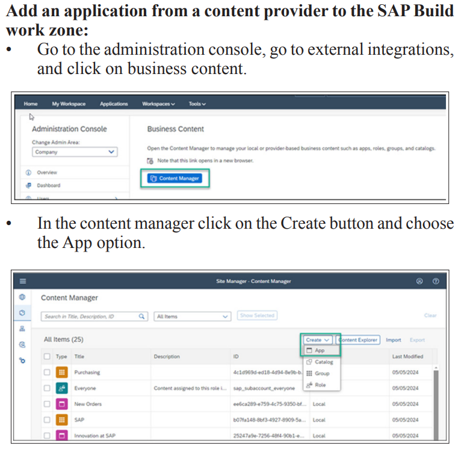The height and width of the screenshot is (455, 476).
Task: Click the blue Content Manager button
Action: coord(175,178)
